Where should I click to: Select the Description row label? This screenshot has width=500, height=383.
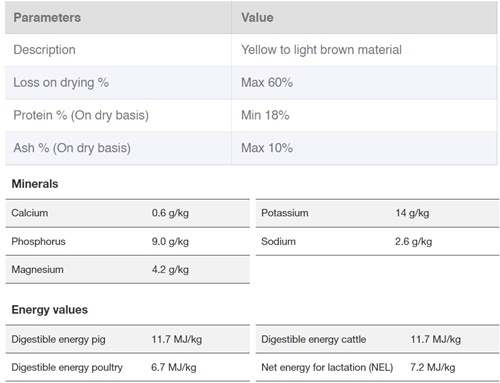(x=44, y=50)
